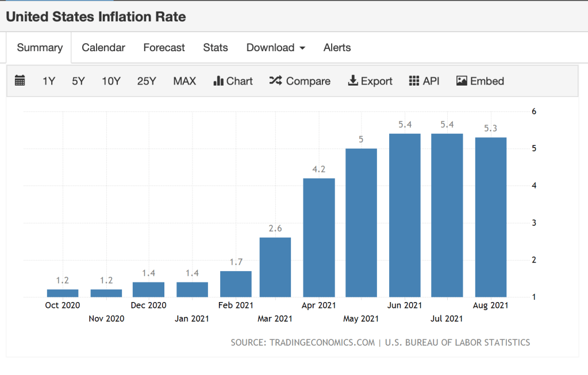588x375 pixels.
Task: Click the Apr 2021 bar showing 4.2
Action: point(319,238)
